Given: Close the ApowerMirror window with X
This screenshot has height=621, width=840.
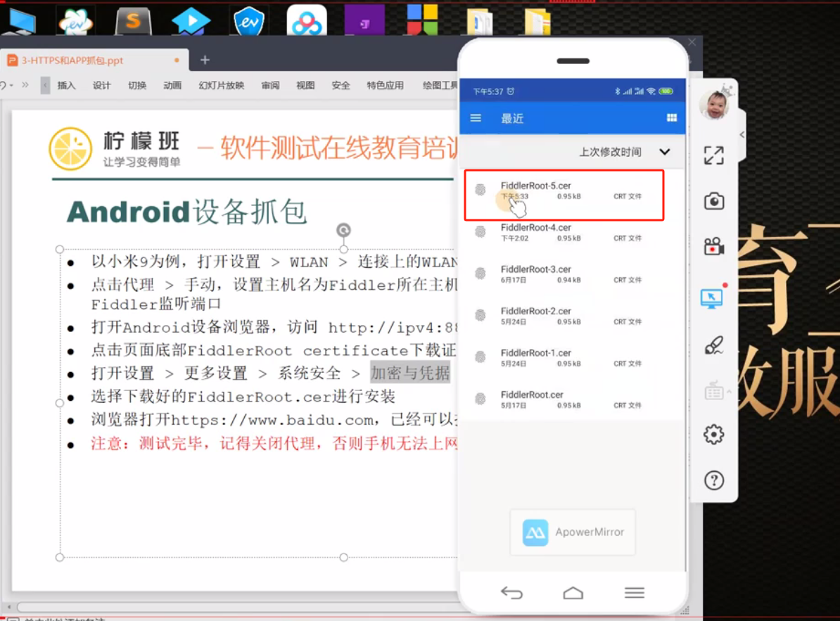Looking at the screenshot, I should click(692, 42).
